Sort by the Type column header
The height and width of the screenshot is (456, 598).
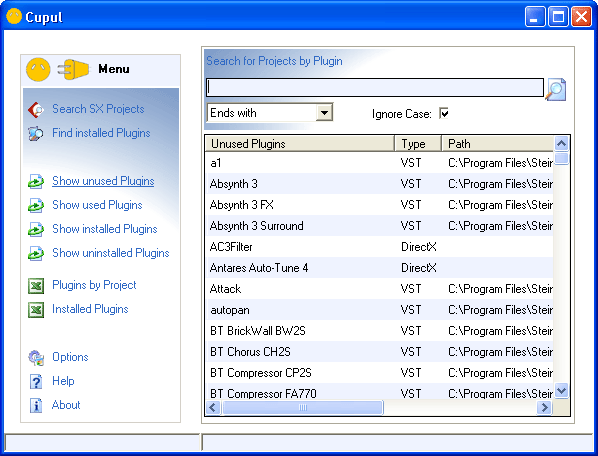click(418, 144)
